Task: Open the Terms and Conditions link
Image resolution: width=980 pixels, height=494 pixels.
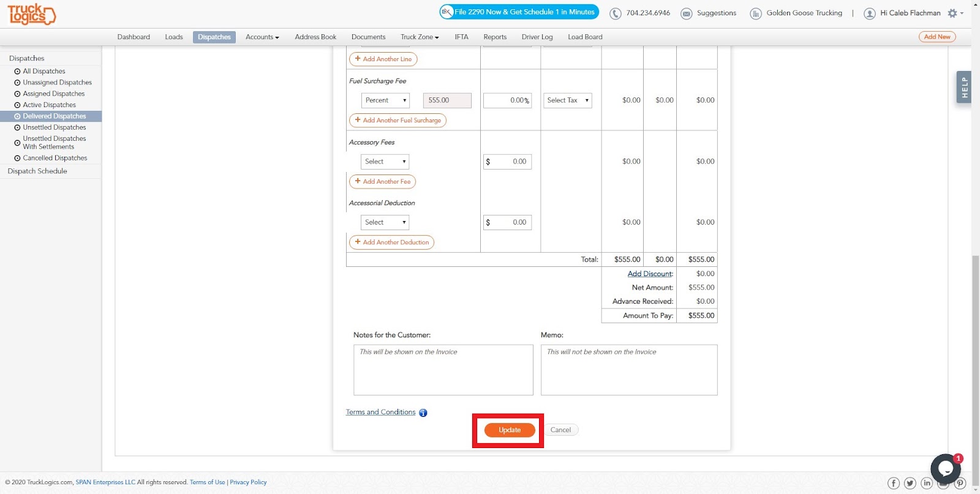Action: pos(380,413)
